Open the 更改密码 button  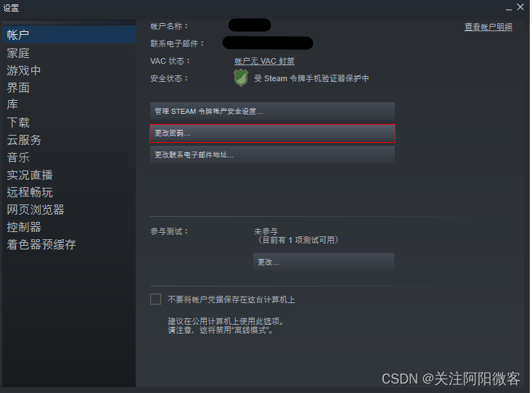click(272, 133)
